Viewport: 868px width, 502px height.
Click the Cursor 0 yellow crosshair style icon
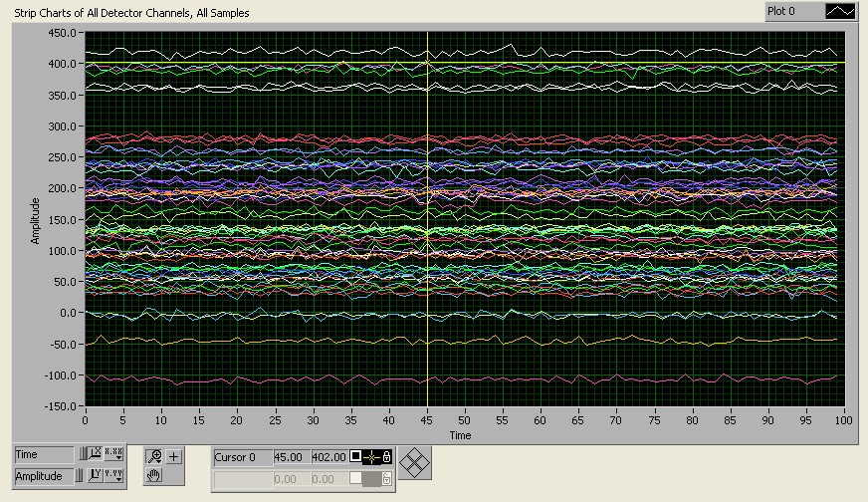coord(371,457)
